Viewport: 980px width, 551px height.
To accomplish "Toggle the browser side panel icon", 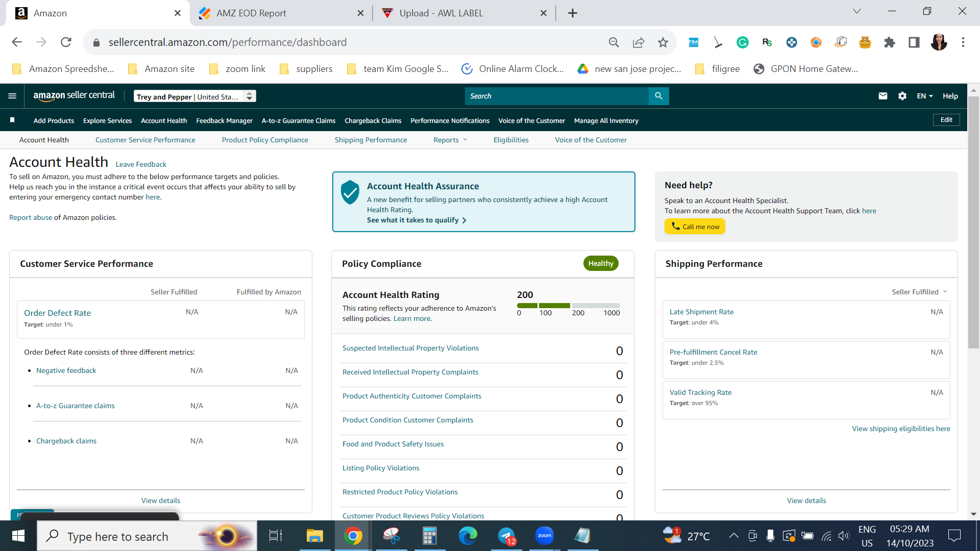I will 914,42.
